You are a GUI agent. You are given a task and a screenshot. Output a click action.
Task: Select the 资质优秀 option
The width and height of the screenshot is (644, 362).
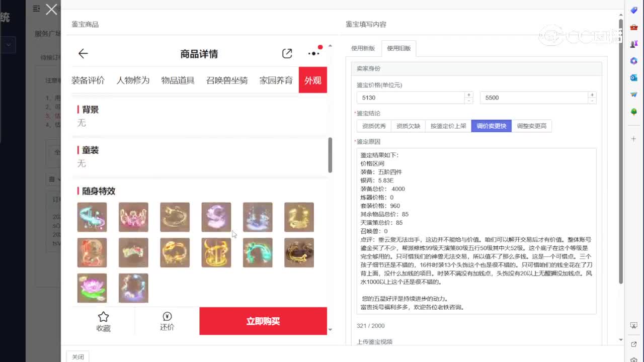click(x=373, y=126)
